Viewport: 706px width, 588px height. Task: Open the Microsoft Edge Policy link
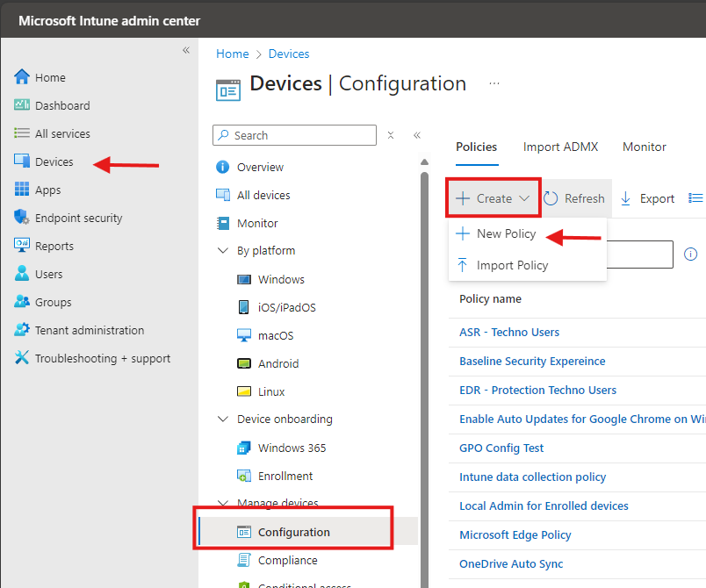pos(515,535)
